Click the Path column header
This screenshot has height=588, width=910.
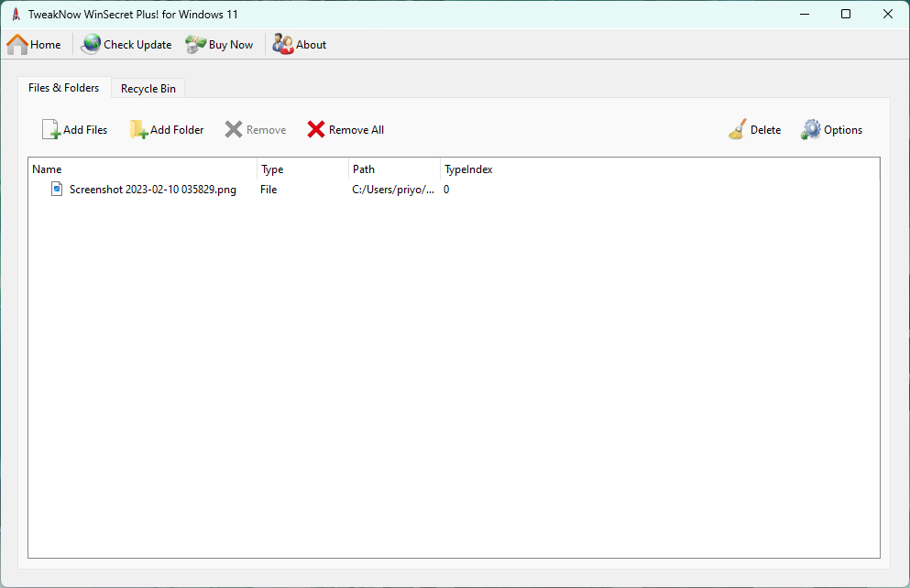pos(394,169)
